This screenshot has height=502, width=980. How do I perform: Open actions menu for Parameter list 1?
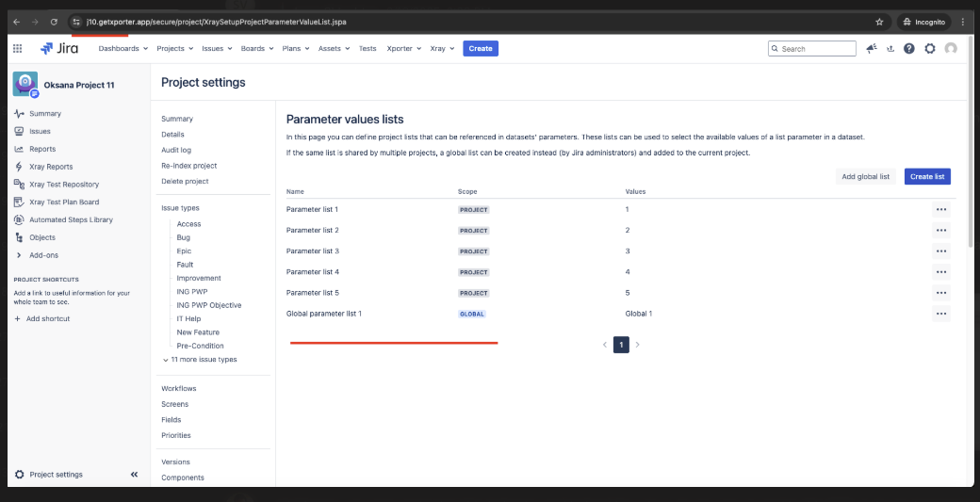pyautogui.click(x=940, y=209)
